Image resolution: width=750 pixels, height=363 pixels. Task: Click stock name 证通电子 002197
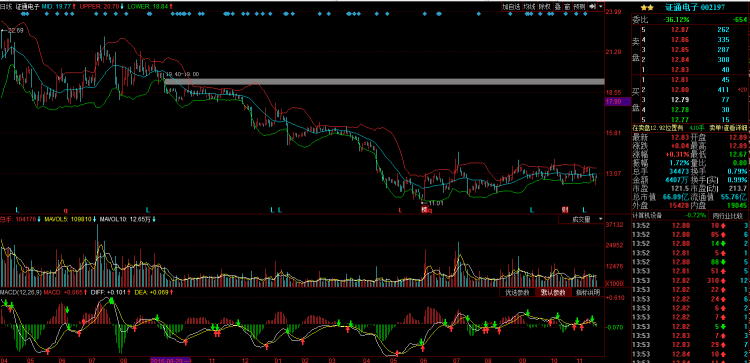coord(695,7)
